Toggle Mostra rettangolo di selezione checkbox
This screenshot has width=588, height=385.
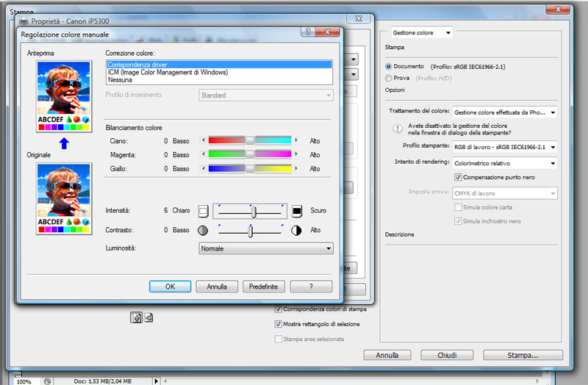click(278, 323)
